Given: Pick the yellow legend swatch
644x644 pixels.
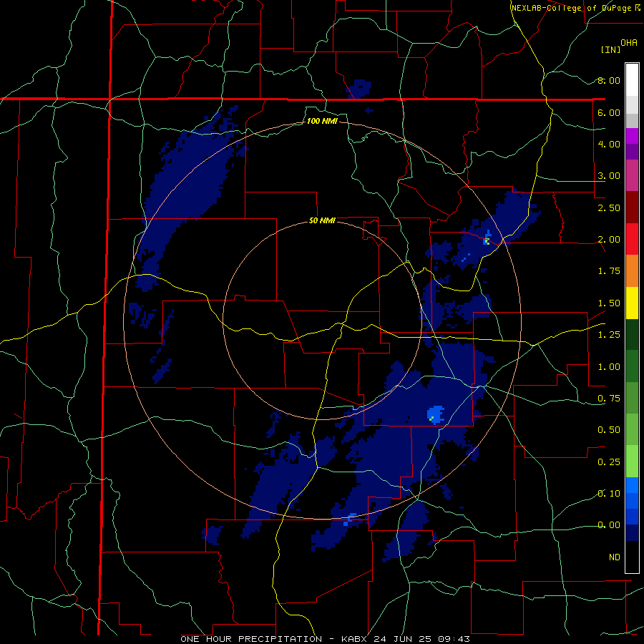Looking at the screenshot, I should click(632, 303).
